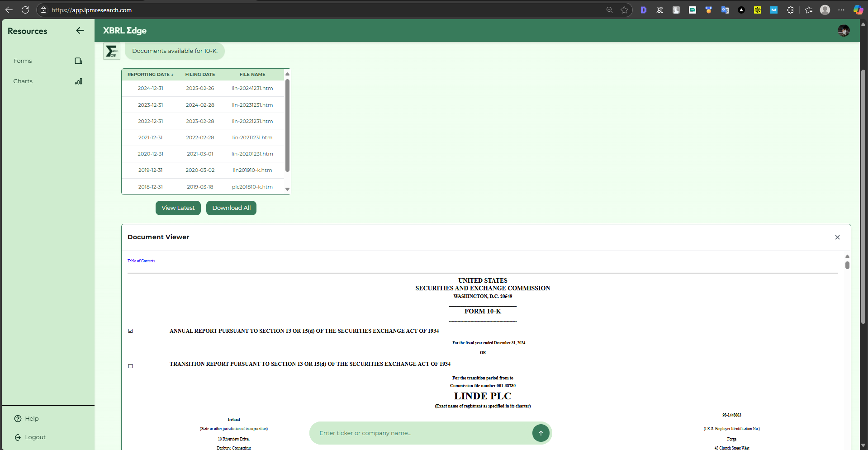This screenshot has height=450, width=868.
Task: Select reporting date 2024-12-31 cell
Action: tap(151, 89)
